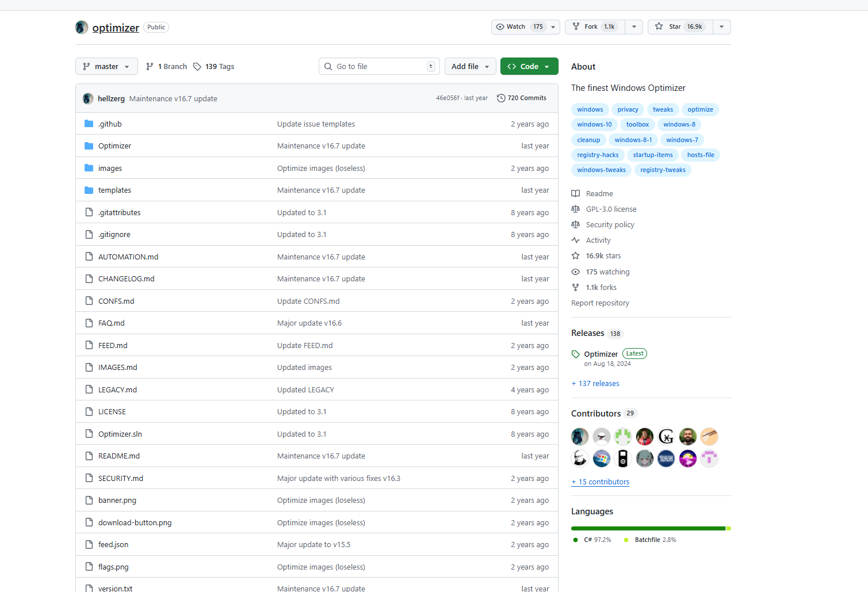Open the 1 Branch link

(166, 67)
